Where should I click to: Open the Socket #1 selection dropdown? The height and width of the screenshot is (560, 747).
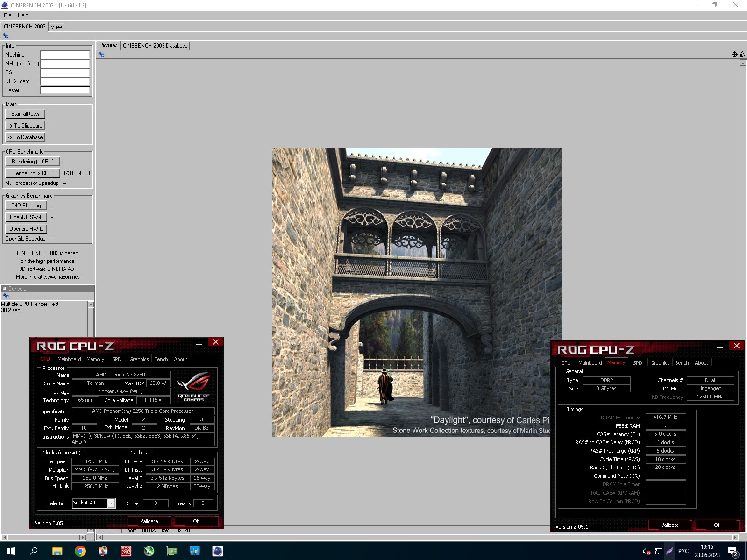tap(94, 503)
